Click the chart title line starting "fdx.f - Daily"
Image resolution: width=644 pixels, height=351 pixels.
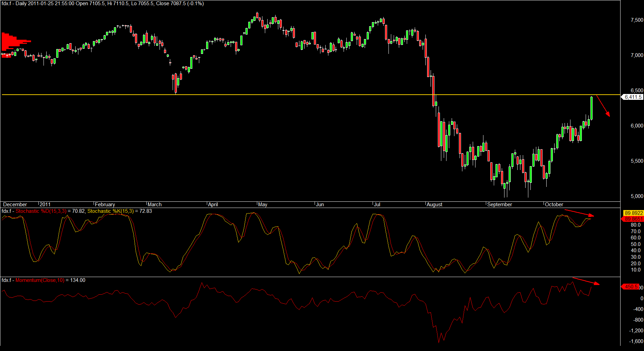click(103, 3)
